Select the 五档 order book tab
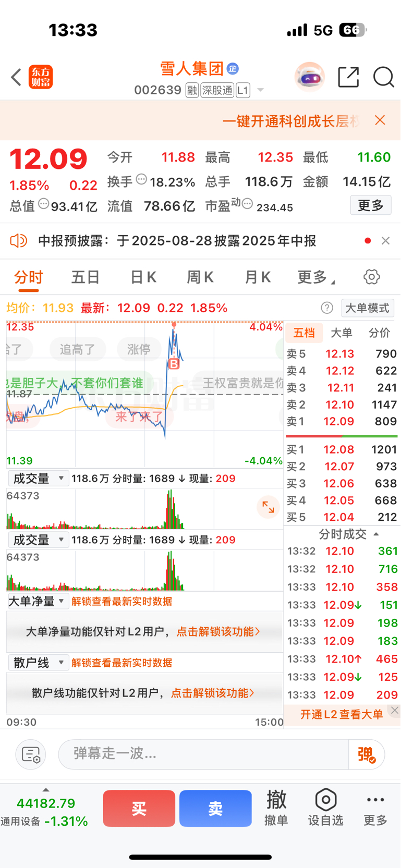Viewport: 401px width, 868px height. tap(304, 333)
